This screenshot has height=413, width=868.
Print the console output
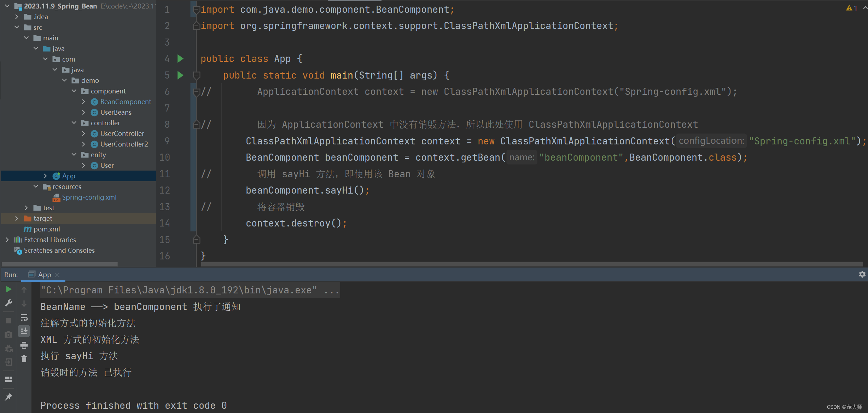pos(24,345)
